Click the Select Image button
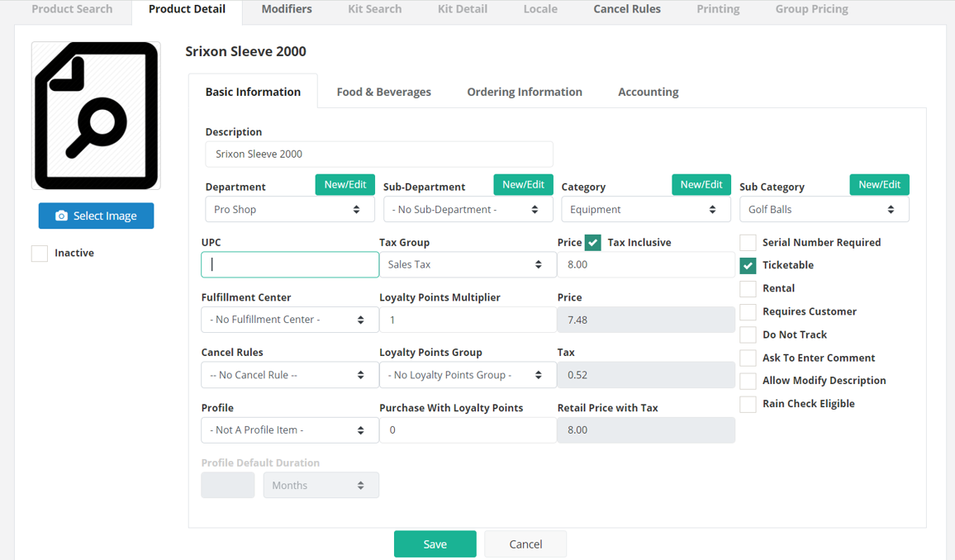Image resolution: width=955 pixels, height=560 pixels. click(x=96, y=216)
